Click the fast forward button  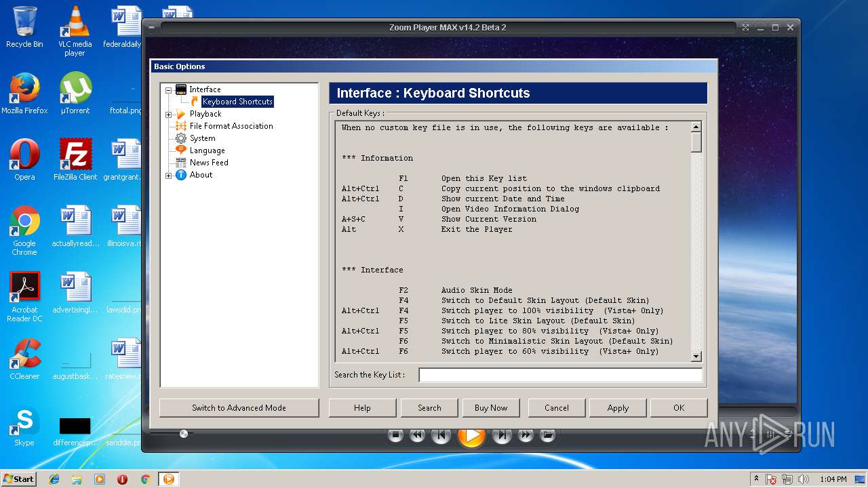[526, 435]
